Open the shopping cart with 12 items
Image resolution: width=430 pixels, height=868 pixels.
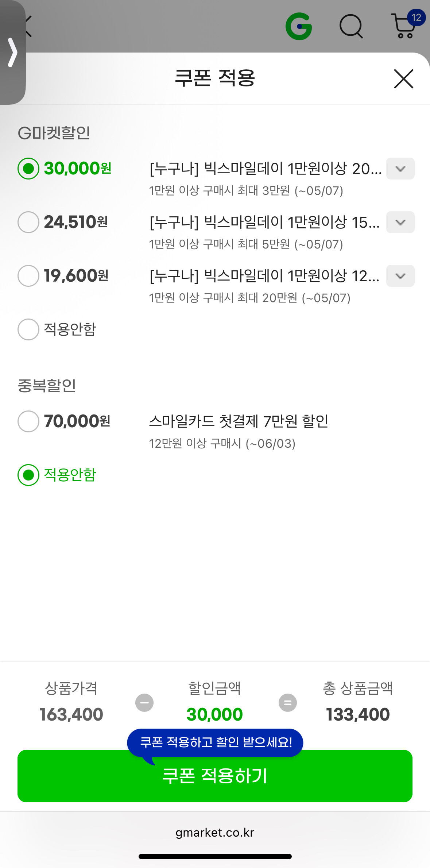point(405,26)
